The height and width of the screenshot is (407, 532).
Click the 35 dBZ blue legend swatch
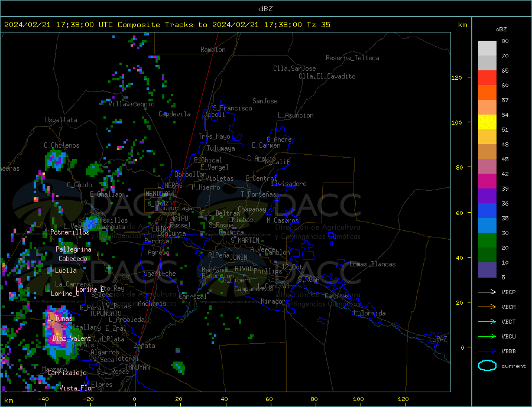coord(487,225)
